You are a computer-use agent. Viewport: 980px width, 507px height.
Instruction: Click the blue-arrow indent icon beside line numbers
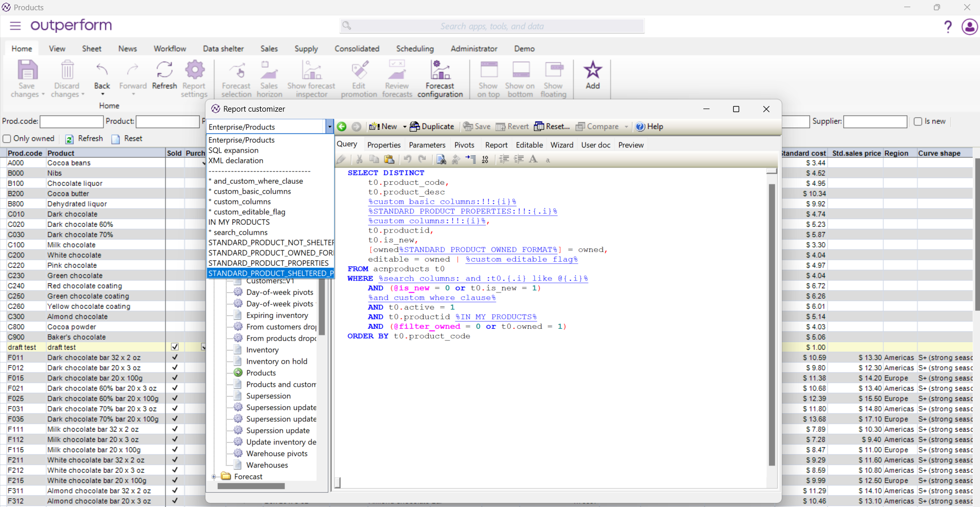tap(471, 159)
